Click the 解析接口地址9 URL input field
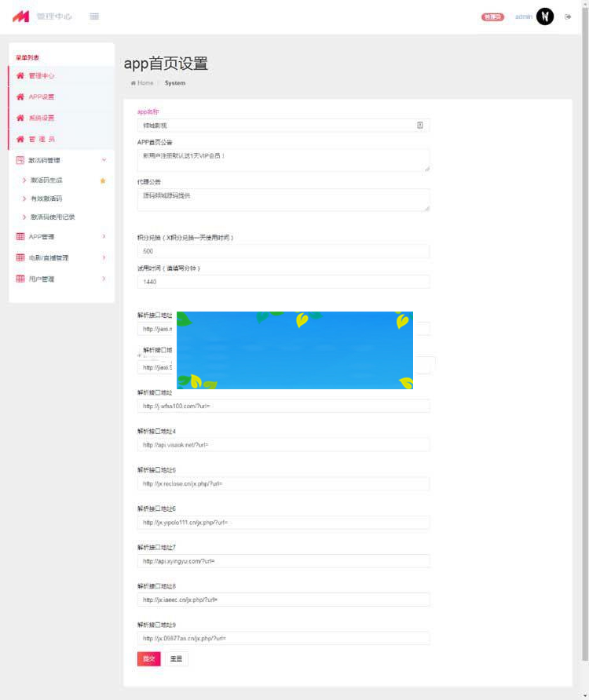Image resolution: width=589 pixels, height=700 pixels. 283,638
